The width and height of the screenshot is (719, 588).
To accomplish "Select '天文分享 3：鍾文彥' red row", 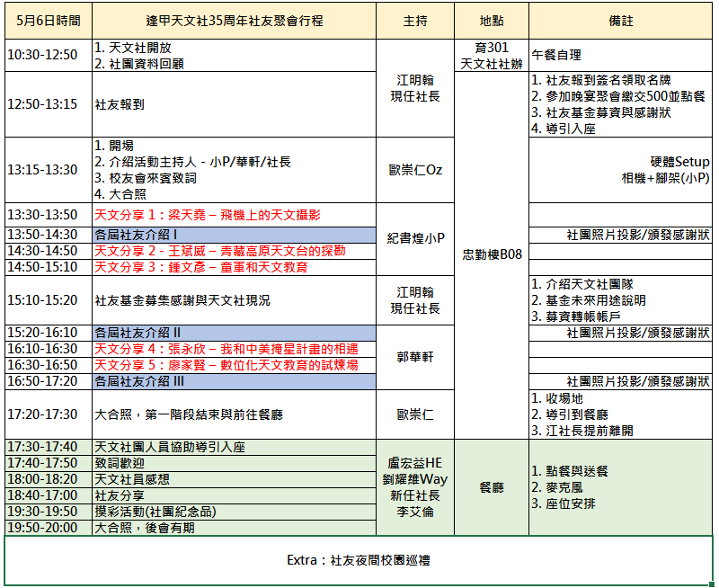I will tap(234, 267).
